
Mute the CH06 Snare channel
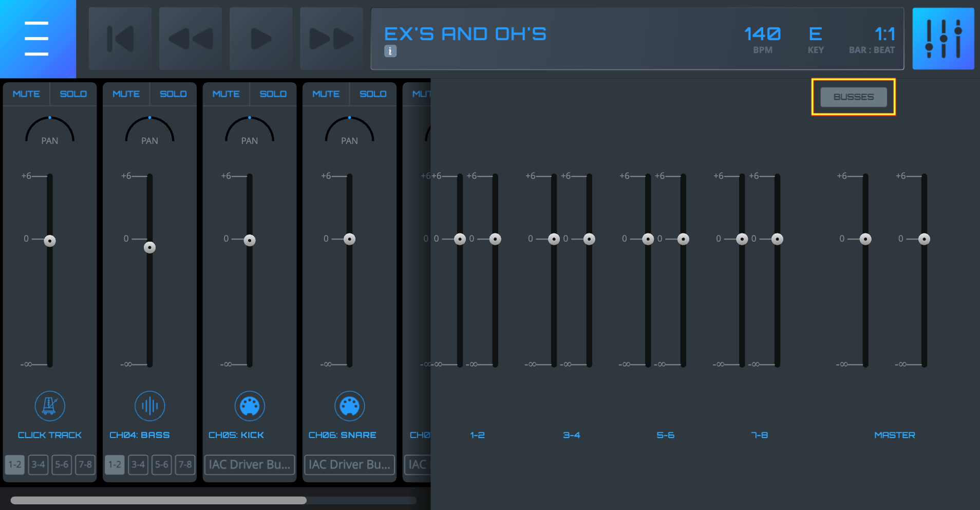326,94
